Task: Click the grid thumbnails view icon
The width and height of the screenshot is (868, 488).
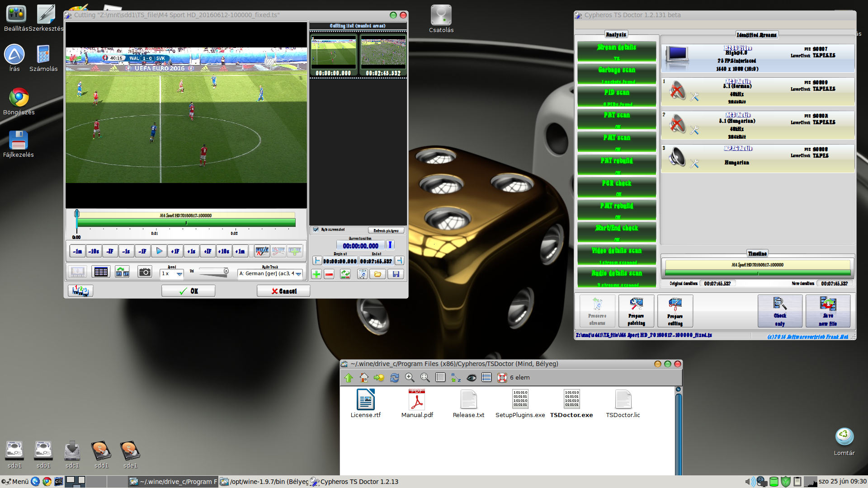Action: pyautogui.click(x=101, y=272)
